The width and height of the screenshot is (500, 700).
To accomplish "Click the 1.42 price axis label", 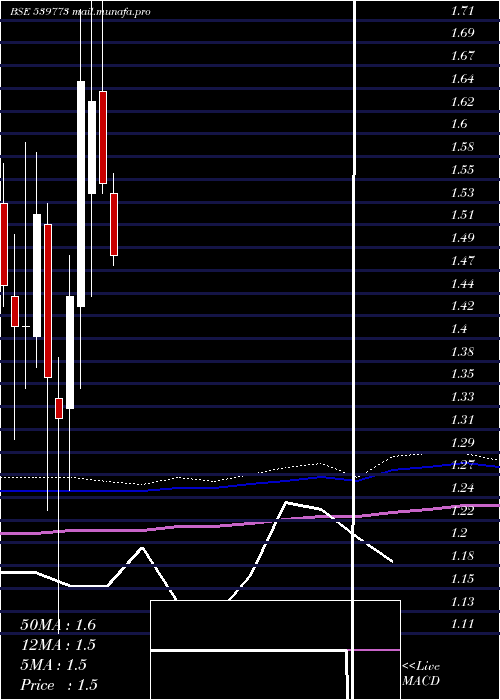I will (x=462, y=306).
